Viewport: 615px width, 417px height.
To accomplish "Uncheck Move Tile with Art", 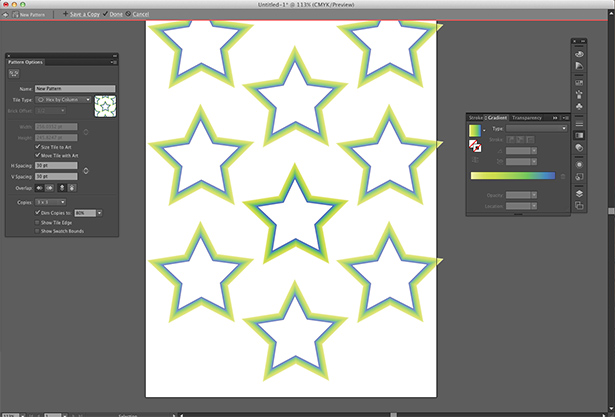I will pyautogui.click(x=38, y=155).
